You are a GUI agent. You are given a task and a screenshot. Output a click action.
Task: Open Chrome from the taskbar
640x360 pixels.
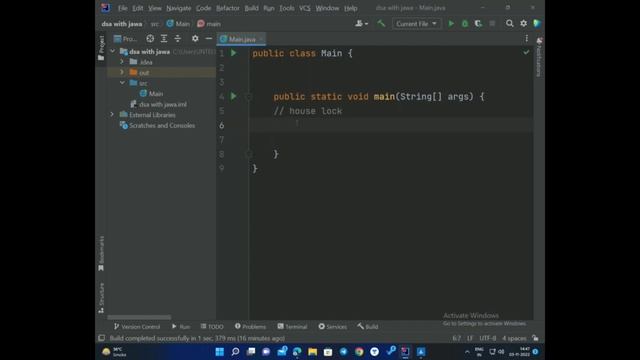pos(359,351)
